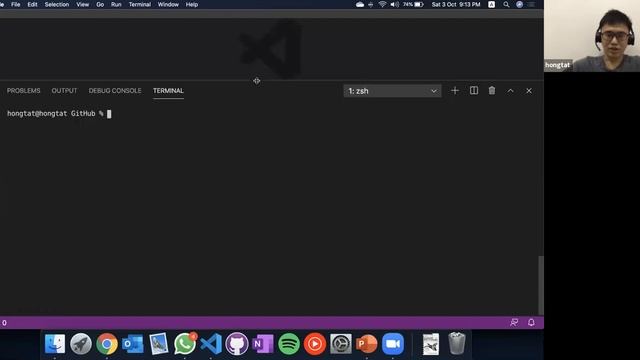Image resolution: width=640 pixels, height=360 pixels.
Task: Open the Run menu
Action: (116, 4)
